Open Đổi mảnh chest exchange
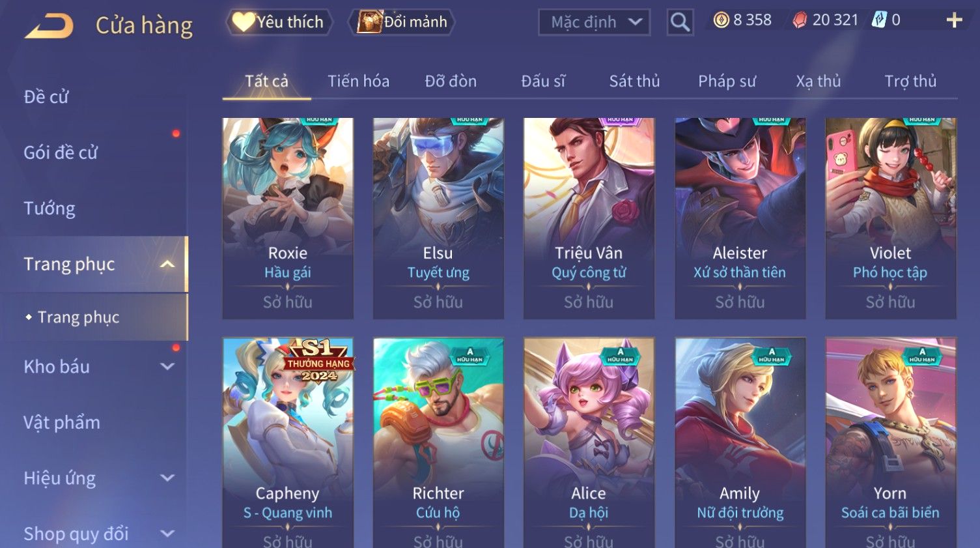 click(x=401, y=22)
